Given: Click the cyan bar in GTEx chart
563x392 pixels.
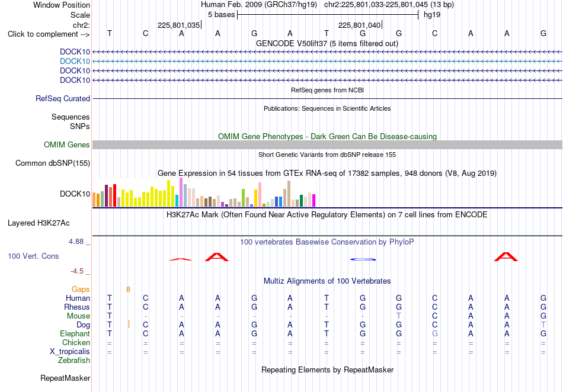Looking at the screenshot, I should 177,201.
